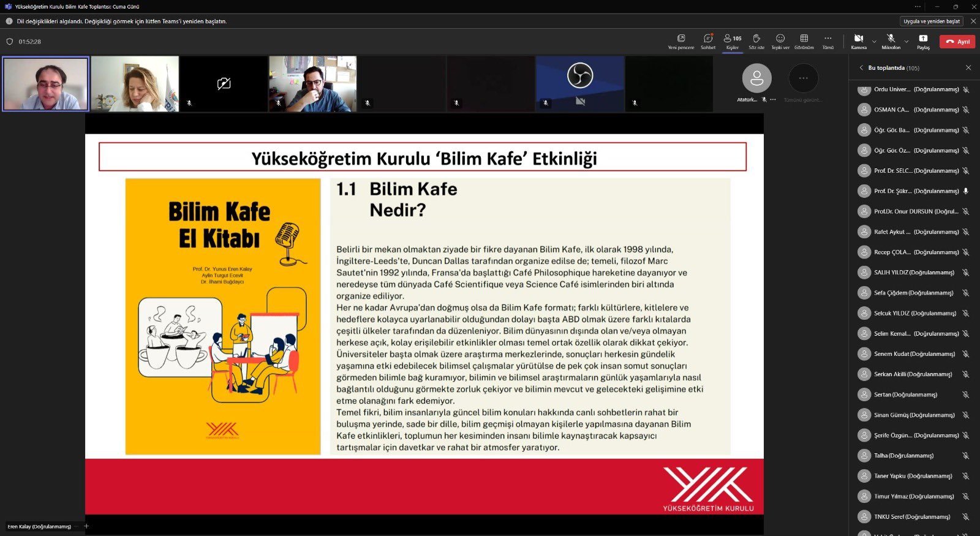Screen dimensions: 980x536
Task: Open options for Atatürk participant tile
Action: [773, 99]
